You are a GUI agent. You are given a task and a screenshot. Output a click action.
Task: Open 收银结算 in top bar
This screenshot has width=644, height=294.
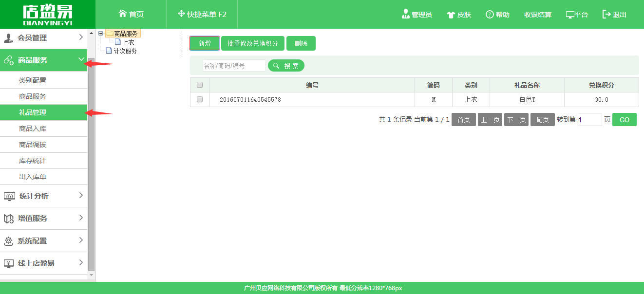[538, 15]
